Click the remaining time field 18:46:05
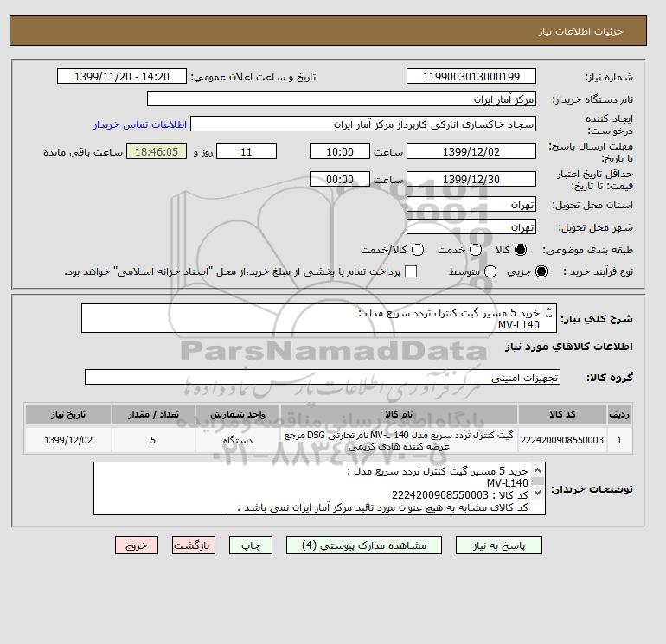The image size is (666, 644). point(157,151)
